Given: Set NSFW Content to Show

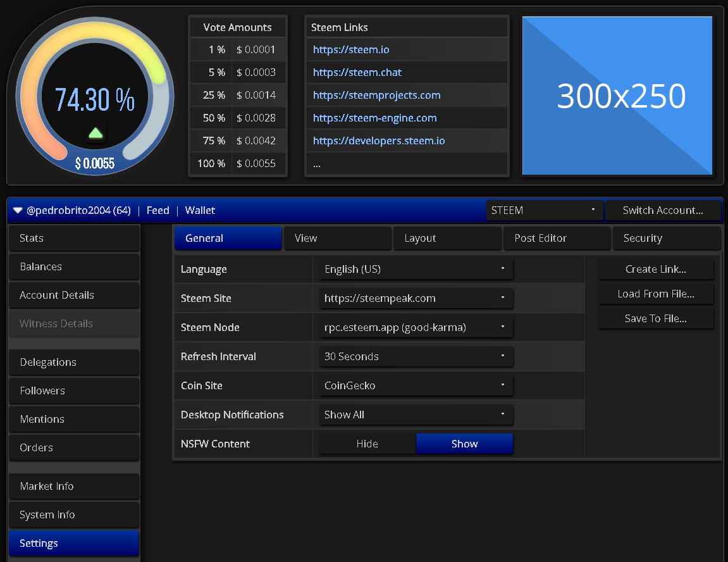Looking at the screenshot, I should 464,444.
